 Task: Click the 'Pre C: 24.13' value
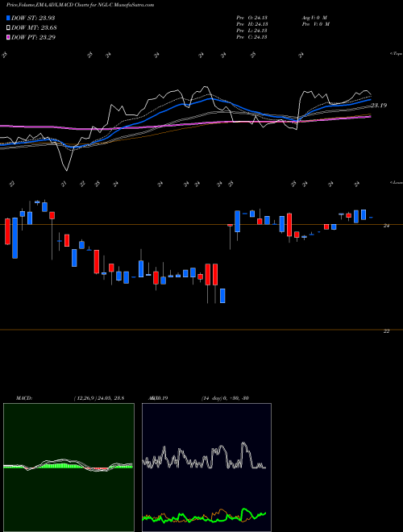click(x=251, y=37)
